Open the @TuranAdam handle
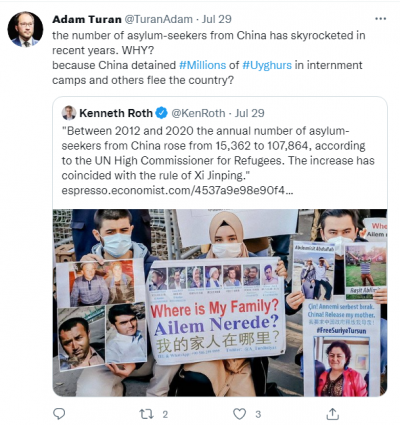The image size is (400, 425). point(158,19)
